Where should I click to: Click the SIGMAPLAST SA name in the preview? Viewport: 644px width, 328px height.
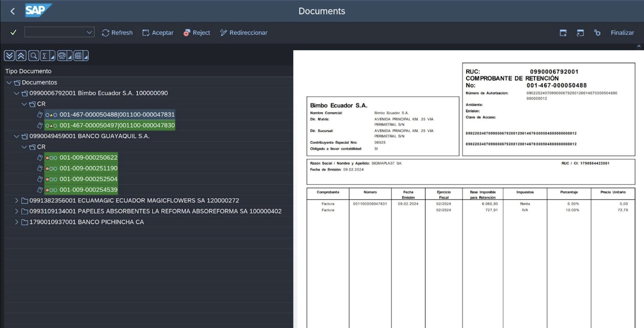click(386, 163)
